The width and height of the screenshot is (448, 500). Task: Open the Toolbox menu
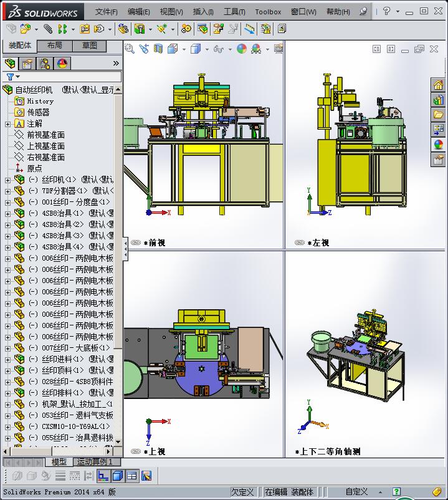pos(268,12)
